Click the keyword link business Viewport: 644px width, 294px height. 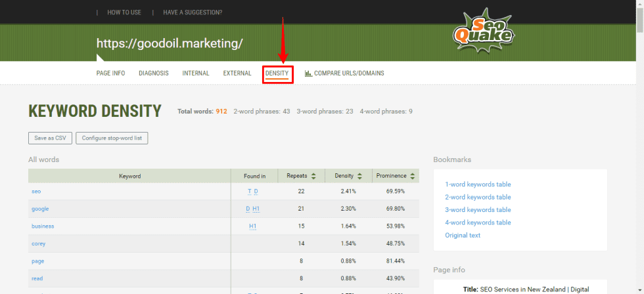pos(43,226)
